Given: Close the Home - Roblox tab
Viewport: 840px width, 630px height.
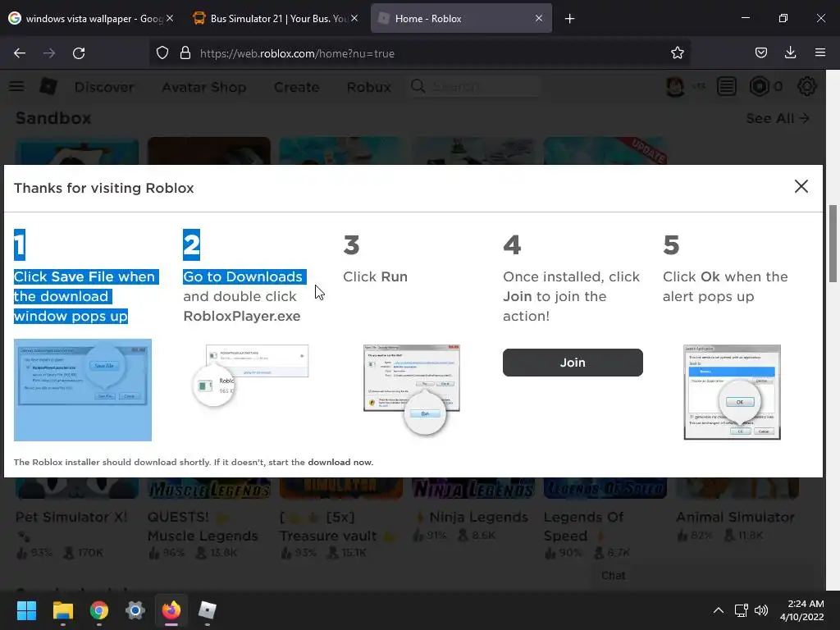Looking at the screenshot, I should pyautogui.click(x=539, y=19).
